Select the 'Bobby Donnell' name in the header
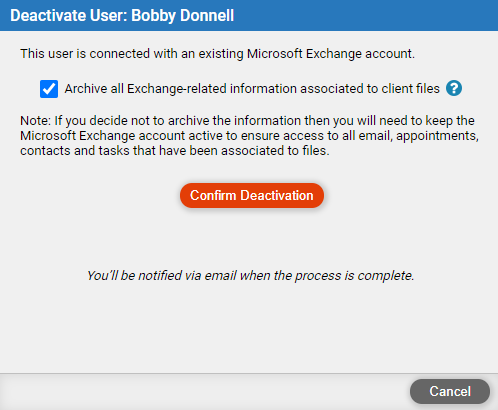 183,16
